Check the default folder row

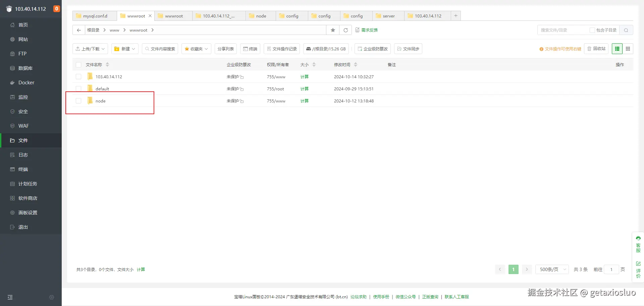click(x=78, y=89)
